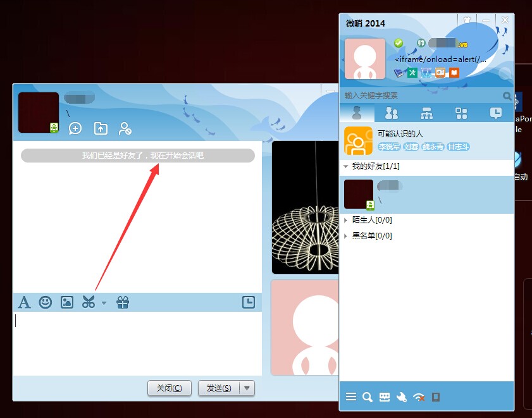Open suggested contact 刘蓉
The width and height of the screenshot is (532, 418).
coord(411,147)
